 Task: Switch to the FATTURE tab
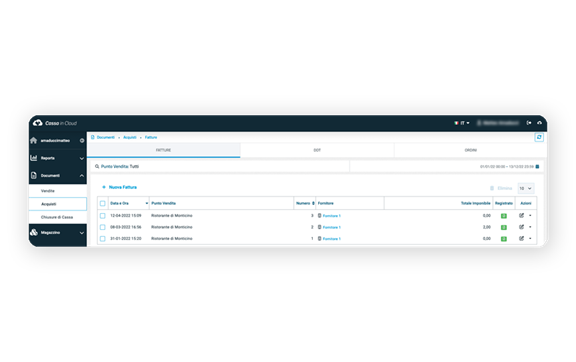coord(163,150)
